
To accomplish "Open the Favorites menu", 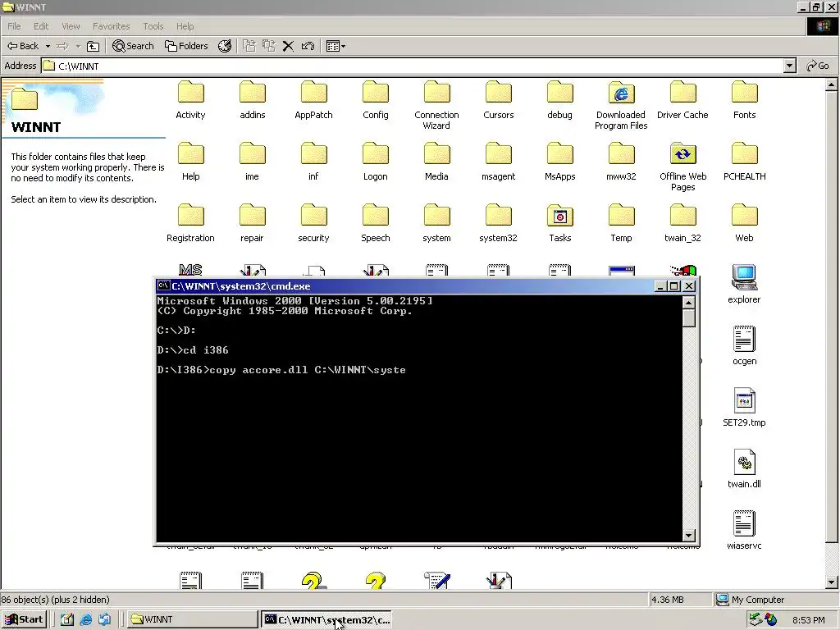I will (x=112, y=26).
